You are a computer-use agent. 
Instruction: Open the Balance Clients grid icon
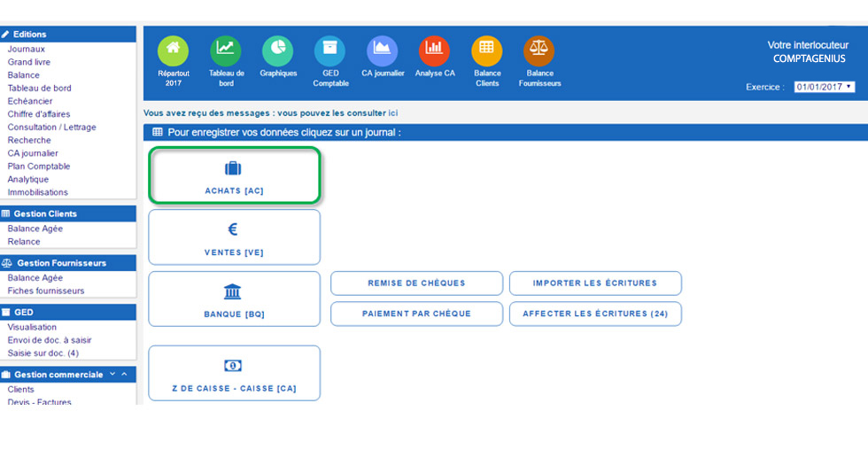(486, 50)
